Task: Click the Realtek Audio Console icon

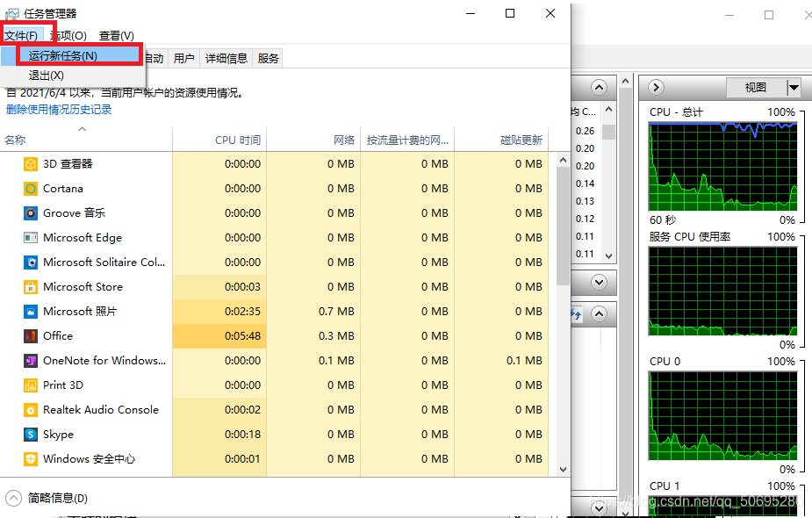Action: [31, 410]
